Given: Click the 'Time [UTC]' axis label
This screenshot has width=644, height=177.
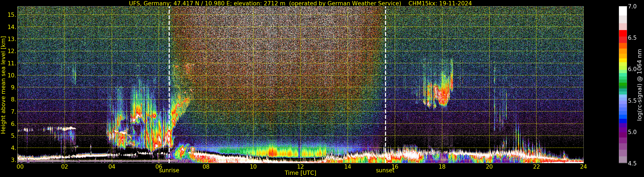Looking at the screenshot, I should click(300, 173).
